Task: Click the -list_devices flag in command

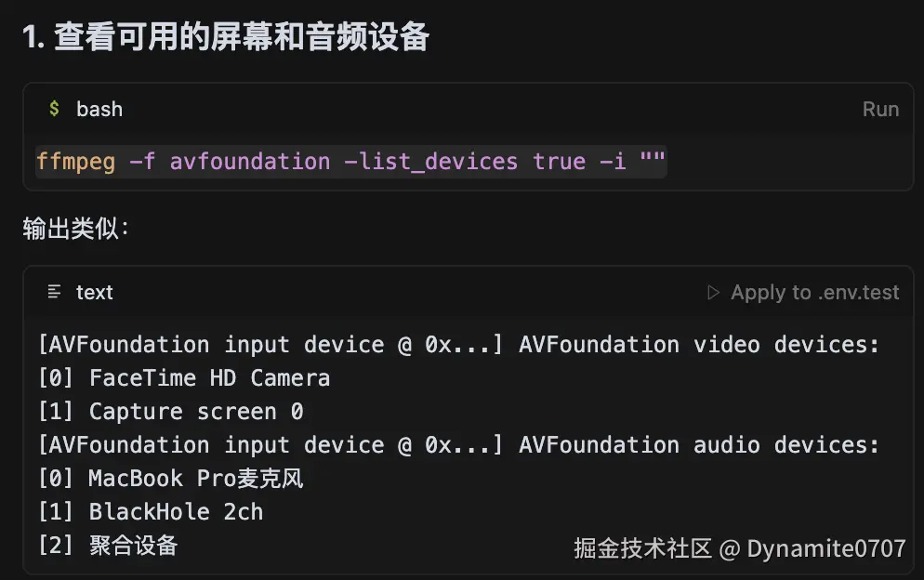Action: tap(430, 162)
